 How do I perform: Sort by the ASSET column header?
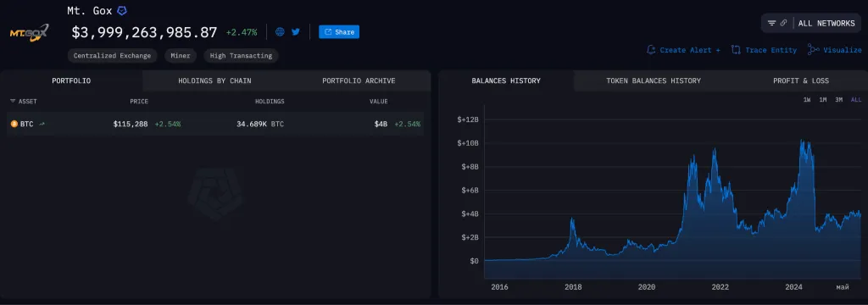coord(24,102)
